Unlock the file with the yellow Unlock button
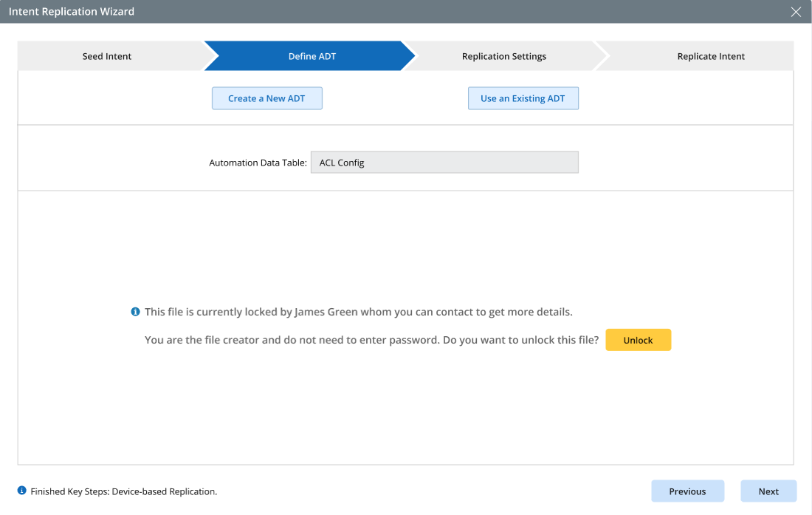Image resolution: width=812 pixels, height=515 pixels. tap(638, 340)
